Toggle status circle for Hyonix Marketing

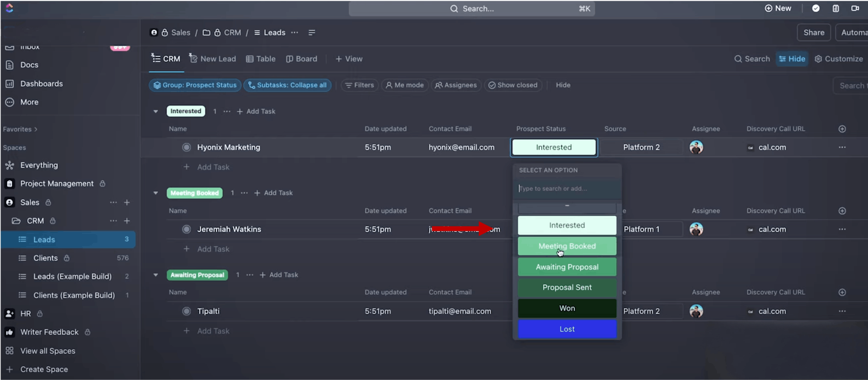187,147
